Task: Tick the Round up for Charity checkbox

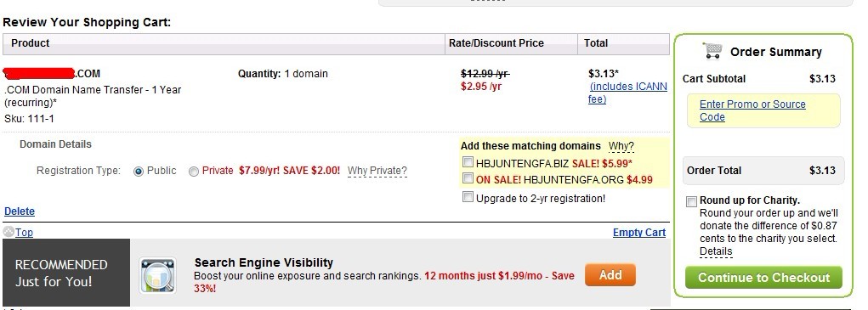Action: [691, 201]
